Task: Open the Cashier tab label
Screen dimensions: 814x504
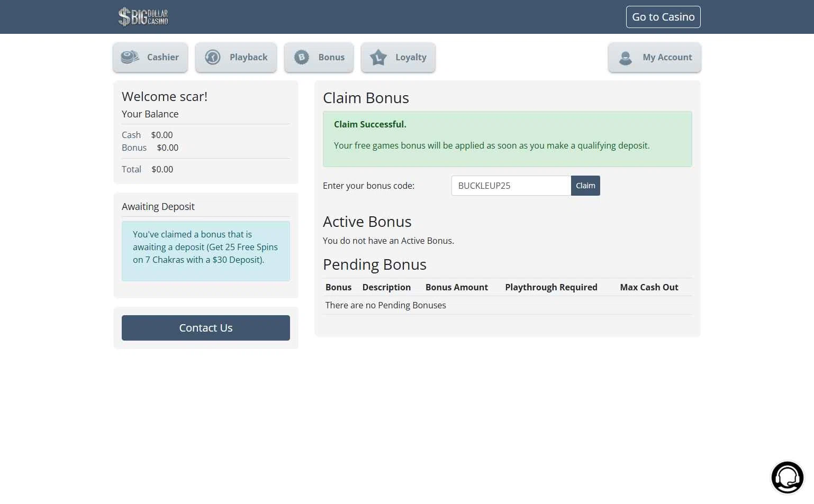Action: pos(163,57)
